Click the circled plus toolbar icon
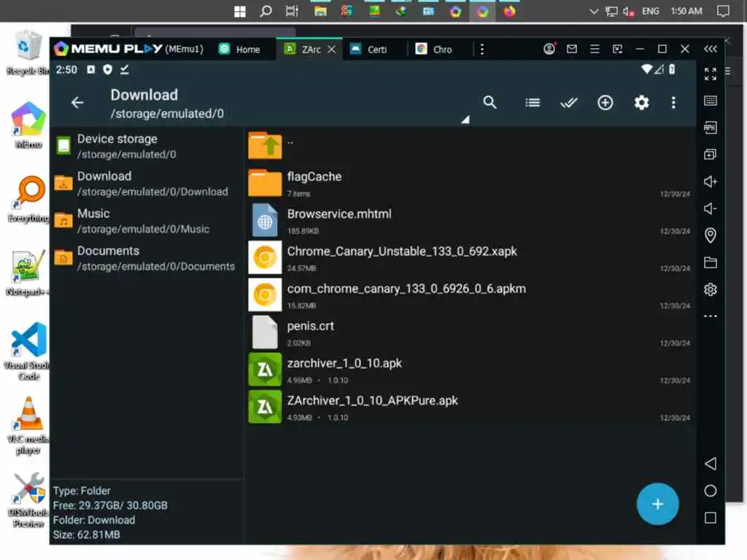Image resolution: width=747 pixels, height=560 pixels. coord(605,102)
